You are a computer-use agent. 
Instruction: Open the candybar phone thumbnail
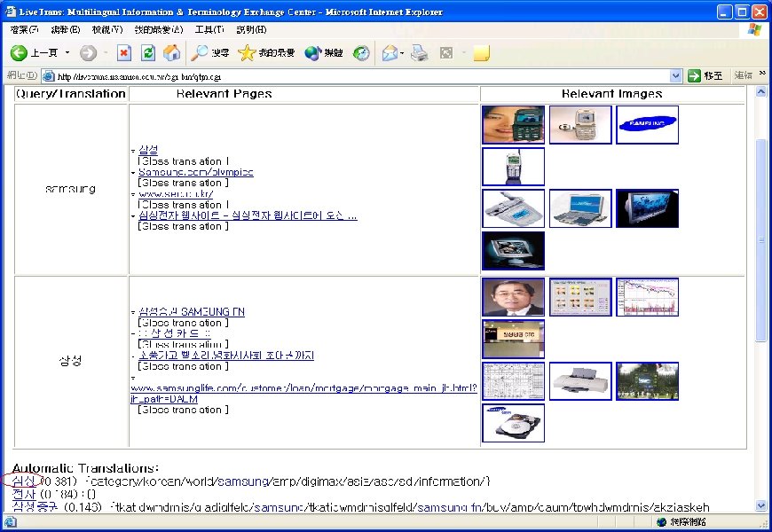513,167
